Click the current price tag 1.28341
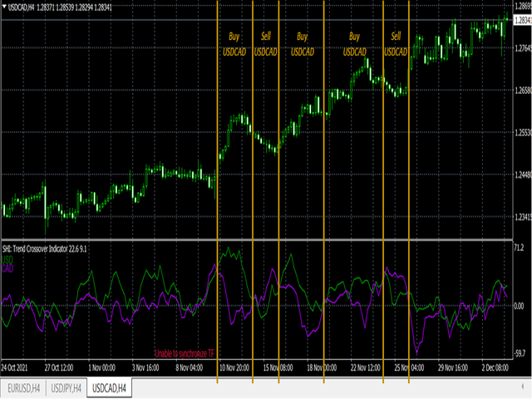 tap(522, 20)
